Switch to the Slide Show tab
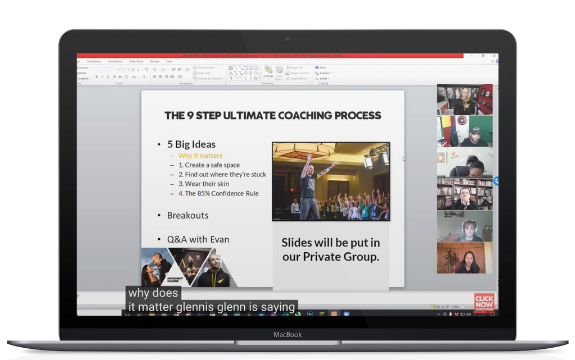 coord(136,61)
